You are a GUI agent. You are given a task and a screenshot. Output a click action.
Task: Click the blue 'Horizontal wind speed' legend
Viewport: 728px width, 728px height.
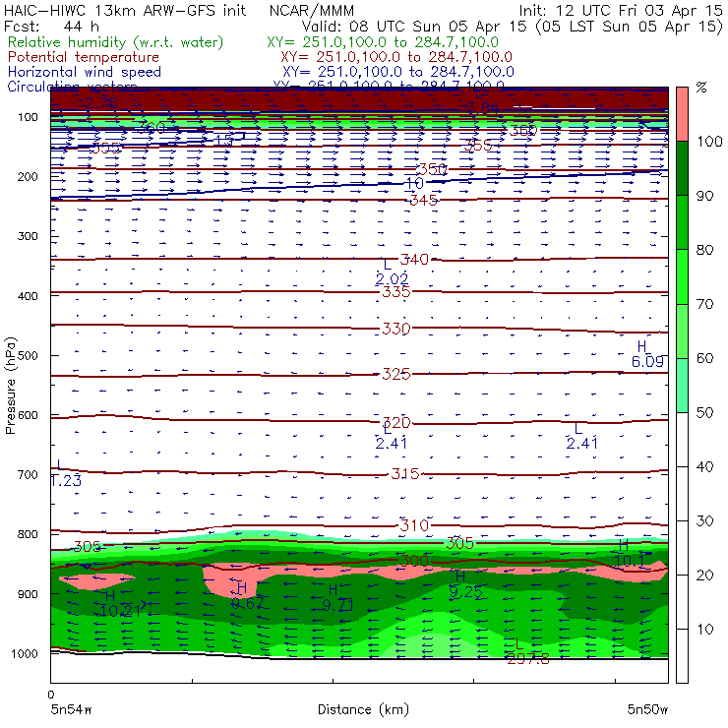pyautogui.click(x=85, y=72)
